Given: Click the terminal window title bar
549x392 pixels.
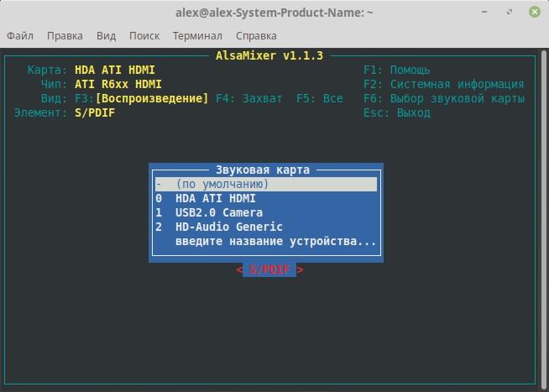Looking at the screenshot, I should [x=274, y=13].
